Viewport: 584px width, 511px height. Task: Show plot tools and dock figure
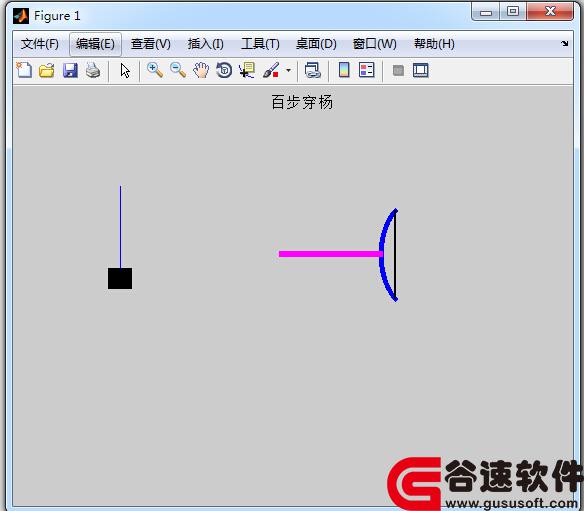421,70
